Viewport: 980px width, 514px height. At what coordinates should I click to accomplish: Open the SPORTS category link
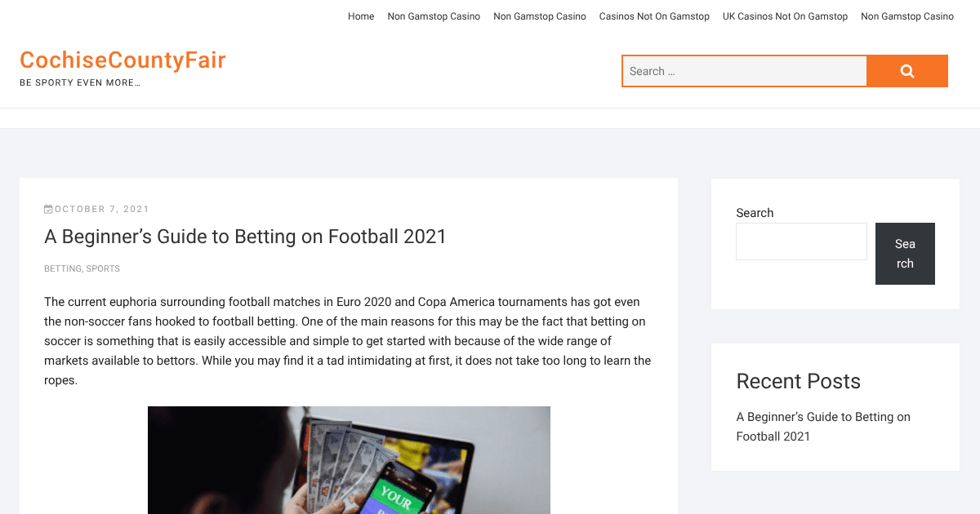pos(103,268)
